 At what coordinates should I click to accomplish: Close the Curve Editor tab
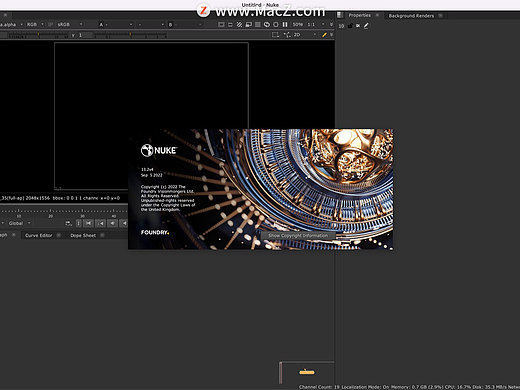tap(59, 235)
